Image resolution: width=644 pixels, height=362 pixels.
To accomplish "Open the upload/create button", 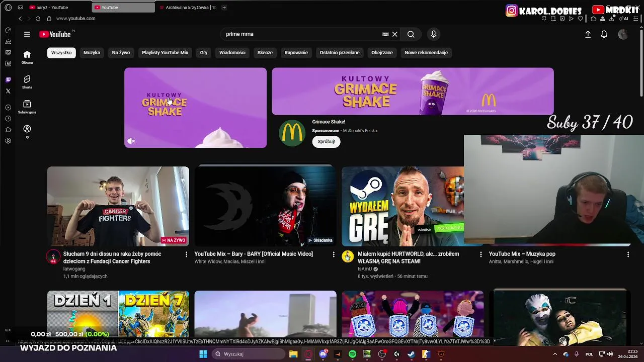I will (x=588, y=34).
